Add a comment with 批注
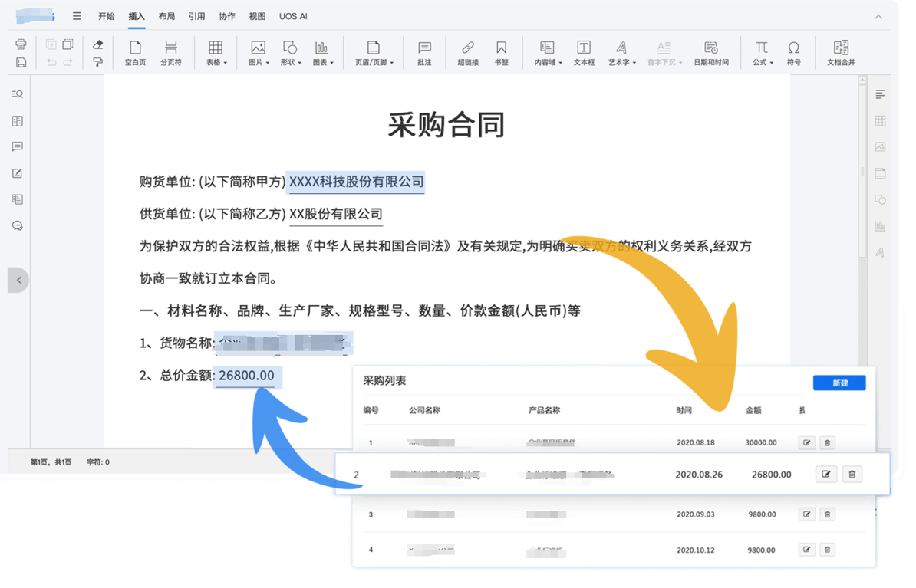Viewport: 916px width, 588px height. (x=424, y=53)
